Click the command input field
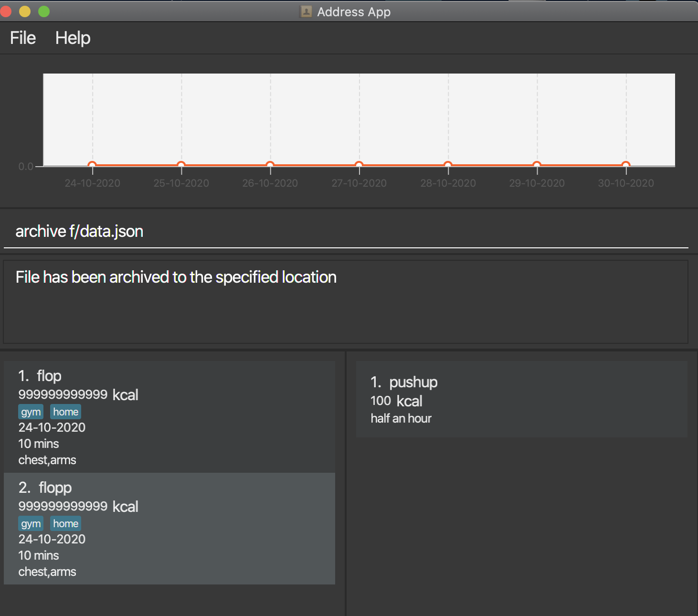 point(346,232)
